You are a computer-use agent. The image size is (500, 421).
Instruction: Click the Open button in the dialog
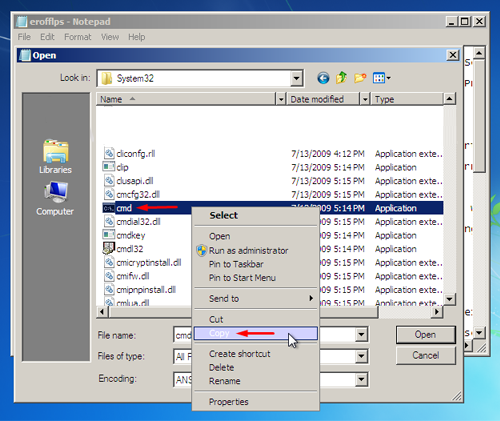pyautogui.click(x=426, y=335)
